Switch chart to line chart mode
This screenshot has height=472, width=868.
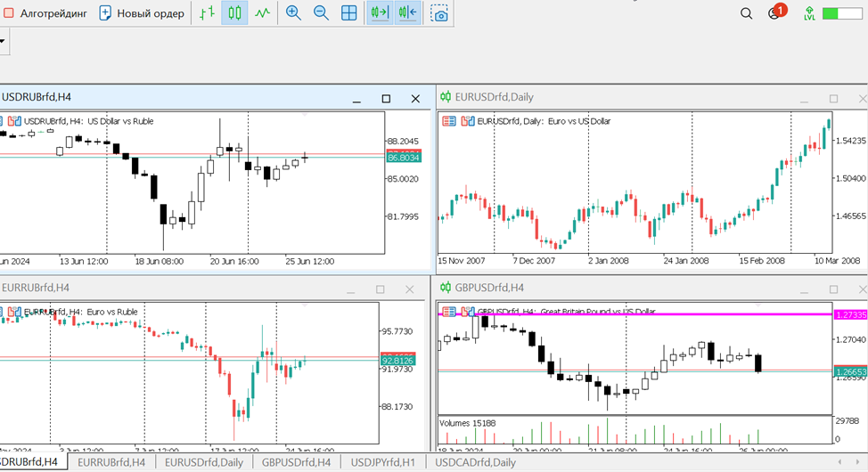[x=262, y=13]
